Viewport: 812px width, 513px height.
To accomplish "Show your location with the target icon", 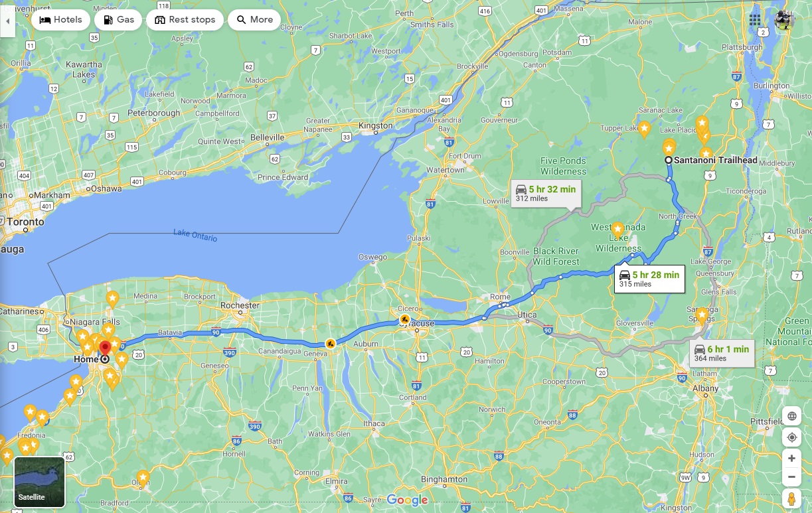I will click(x=791, y=437).
